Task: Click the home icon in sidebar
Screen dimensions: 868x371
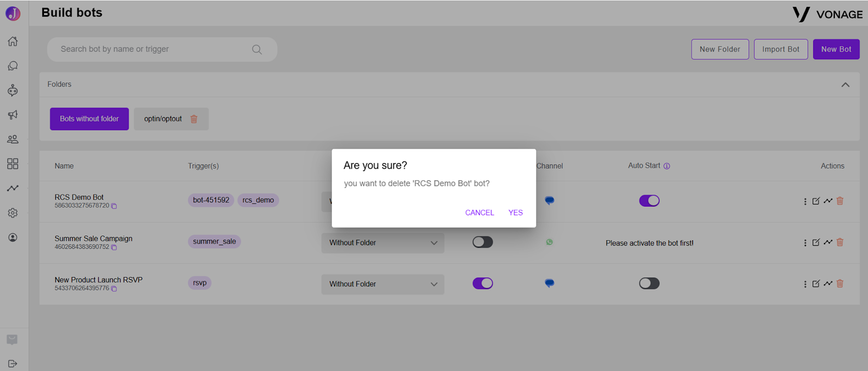Action: tap(12, 41)
